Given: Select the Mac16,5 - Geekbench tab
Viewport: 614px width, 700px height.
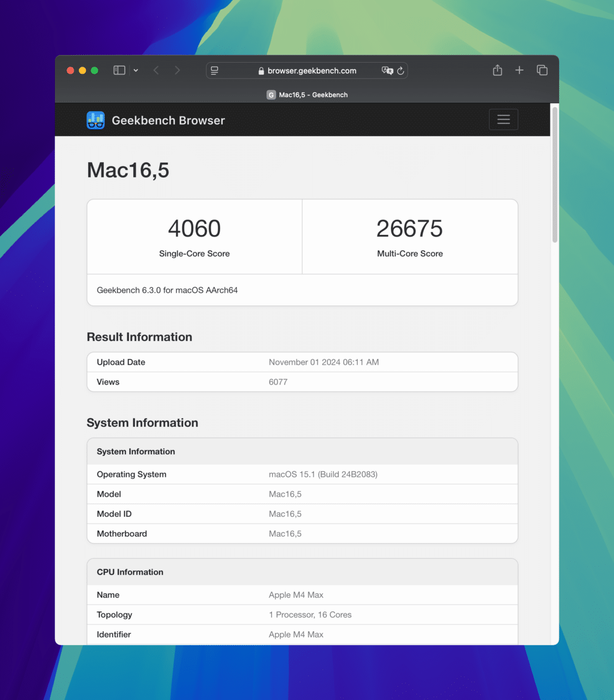Looking at the screenshot, I should pyautogui.click(x=307, y=94).
